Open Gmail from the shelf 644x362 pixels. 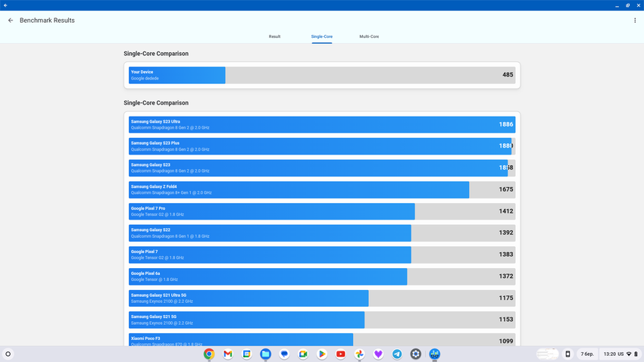pyautogui.click(x=227, y=354)
